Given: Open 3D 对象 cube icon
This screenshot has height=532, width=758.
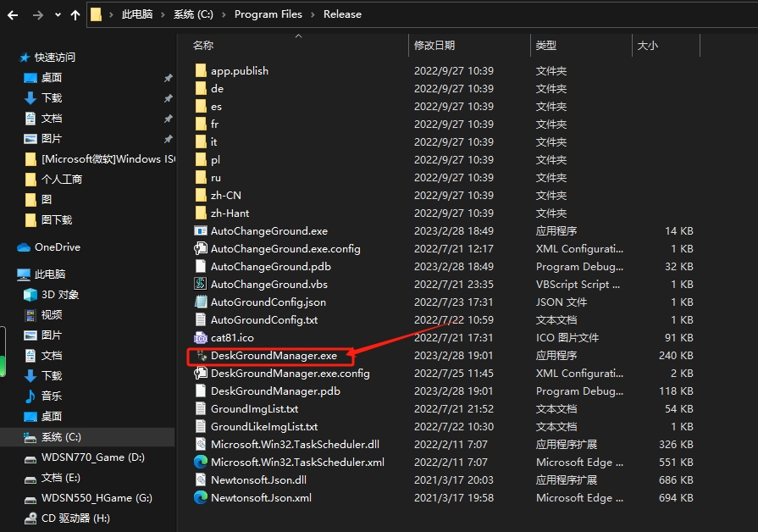Looking at the screenshot, I should (x=30, y=295).
